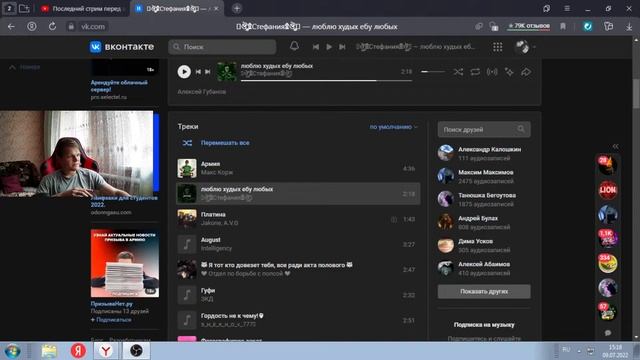Switch to YouTube 'Последний стрим' tab
The width and height of the screenshot is (640, 360).
[82, 9]
